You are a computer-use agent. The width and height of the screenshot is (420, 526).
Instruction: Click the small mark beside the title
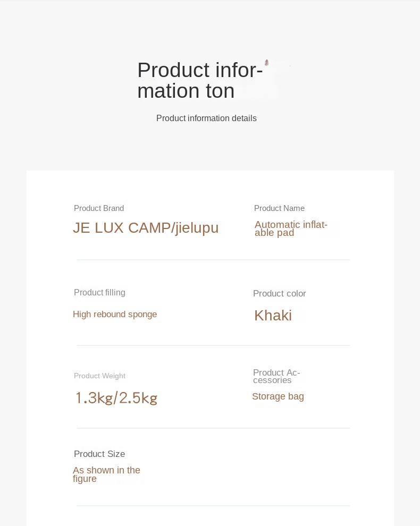point(266,63)
